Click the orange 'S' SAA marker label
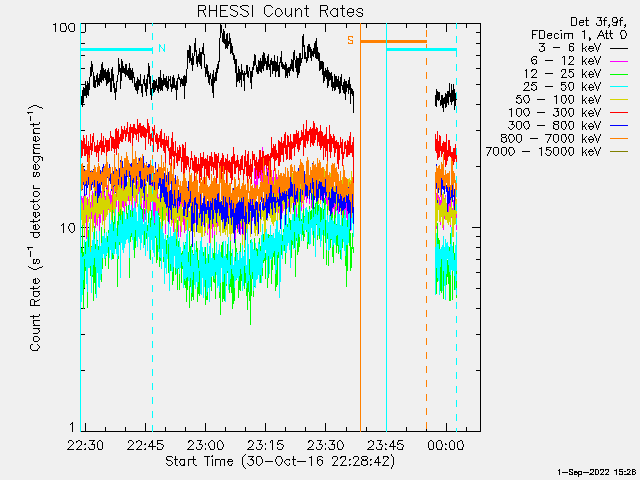640x480 pixels. point(350,40)
